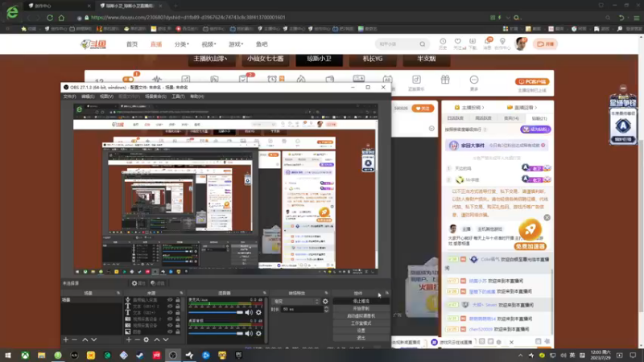Viewport: 644px width, 362px height.
Task: Open OBS 编辑(E) Edit menu
Action: click(x=88, y=97)
